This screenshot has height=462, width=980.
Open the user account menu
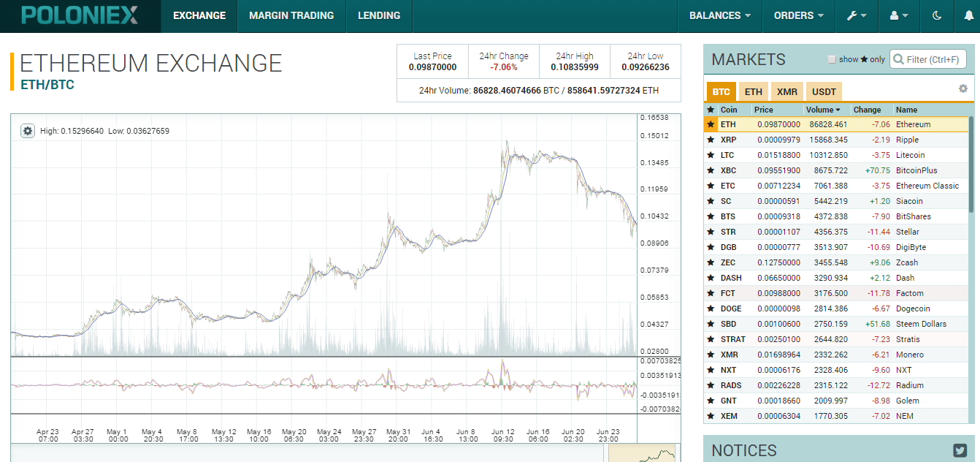(899, 15)
